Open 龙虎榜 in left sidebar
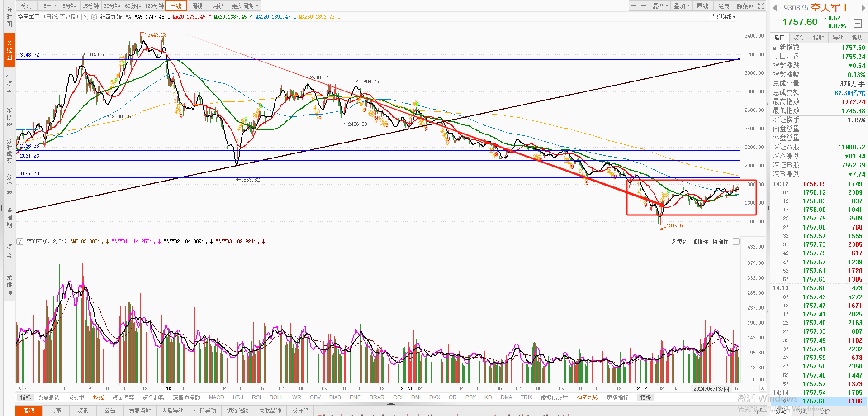The width and height of the screenshot is (868, 416). tap(9, 284)
